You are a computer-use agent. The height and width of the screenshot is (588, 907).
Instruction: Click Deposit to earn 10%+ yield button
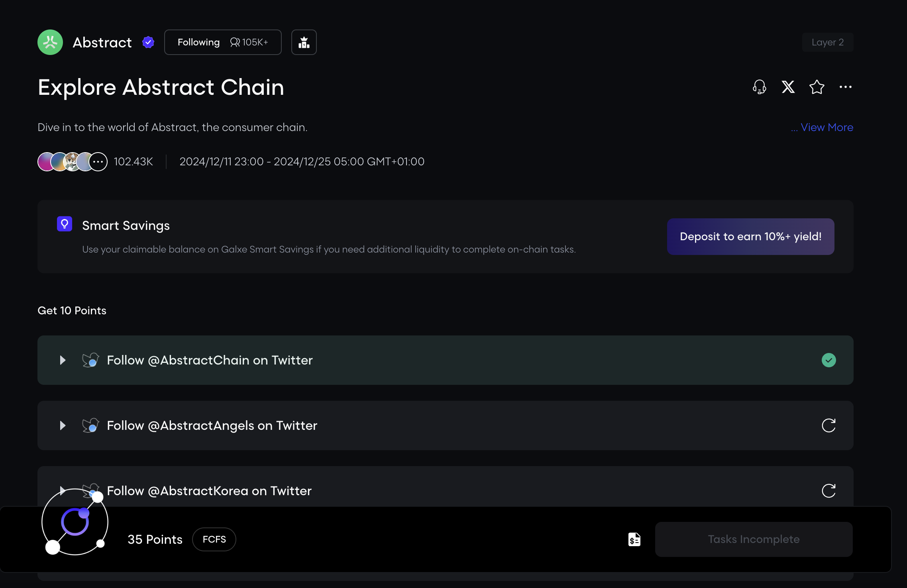(x=750, y=237)
